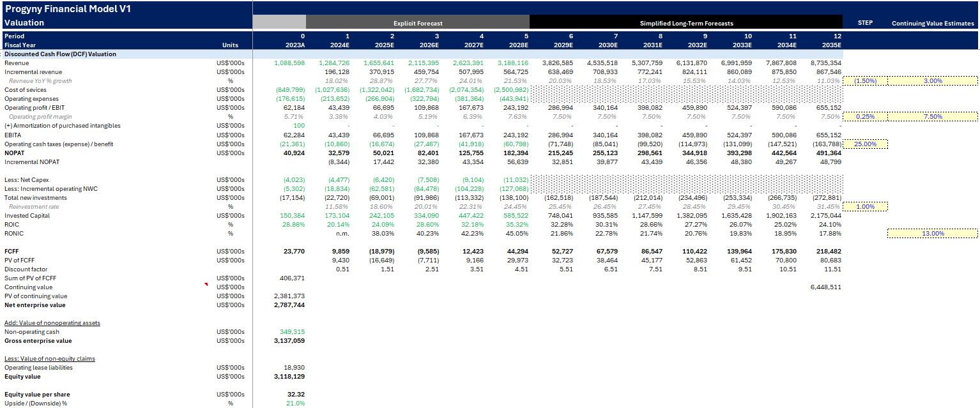
Task: Select the '2035E' fiscal year header
Action: coord(831,45)
